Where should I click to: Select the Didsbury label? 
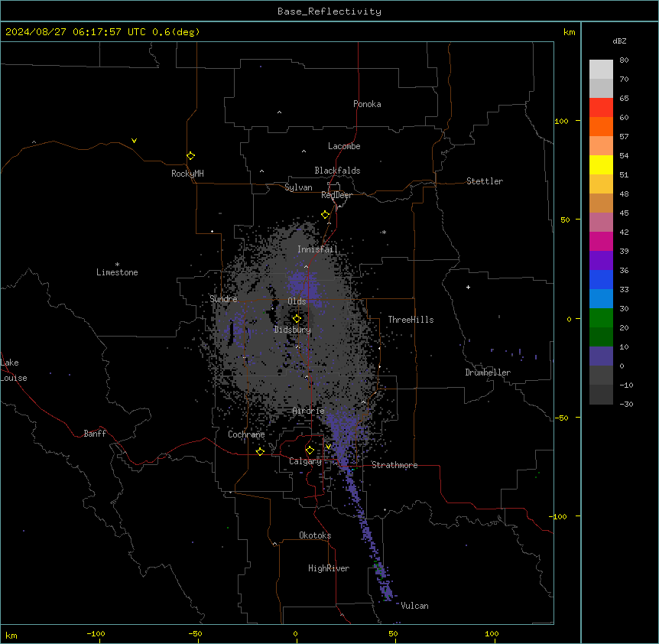tap(293, 330)
